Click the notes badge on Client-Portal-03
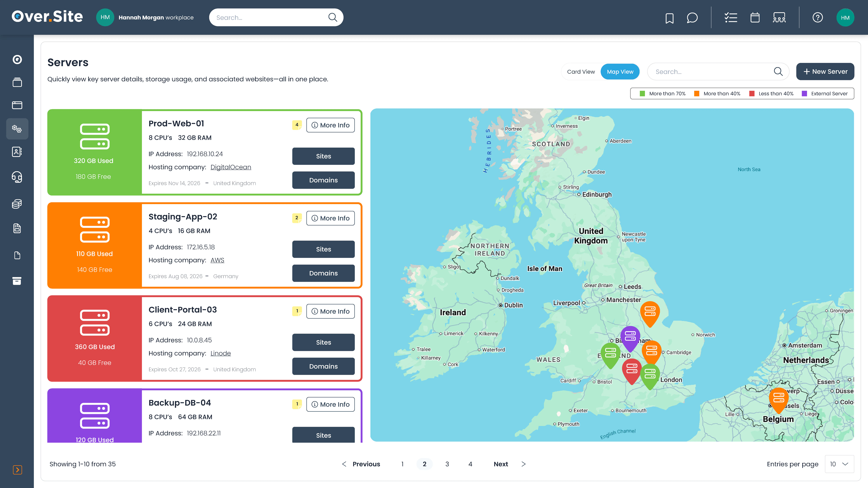This screenshot has height=488, width=868. [x=297, y=311]
